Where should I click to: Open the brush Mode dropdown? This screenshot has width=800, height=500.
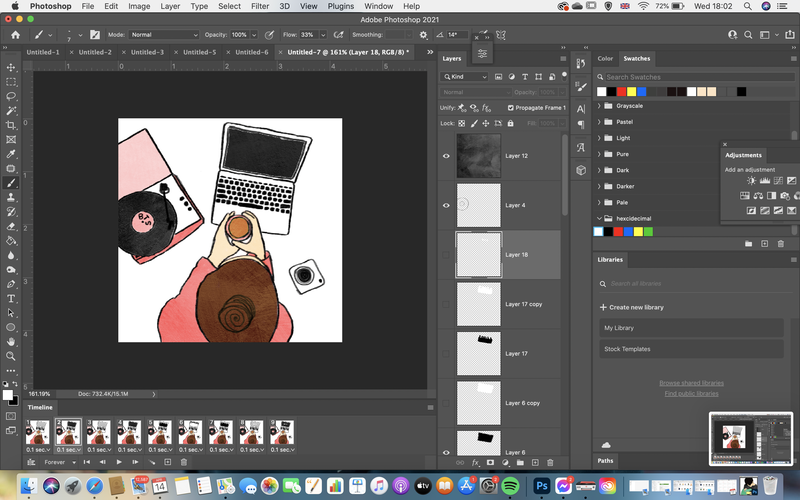[x=164, y=35]
